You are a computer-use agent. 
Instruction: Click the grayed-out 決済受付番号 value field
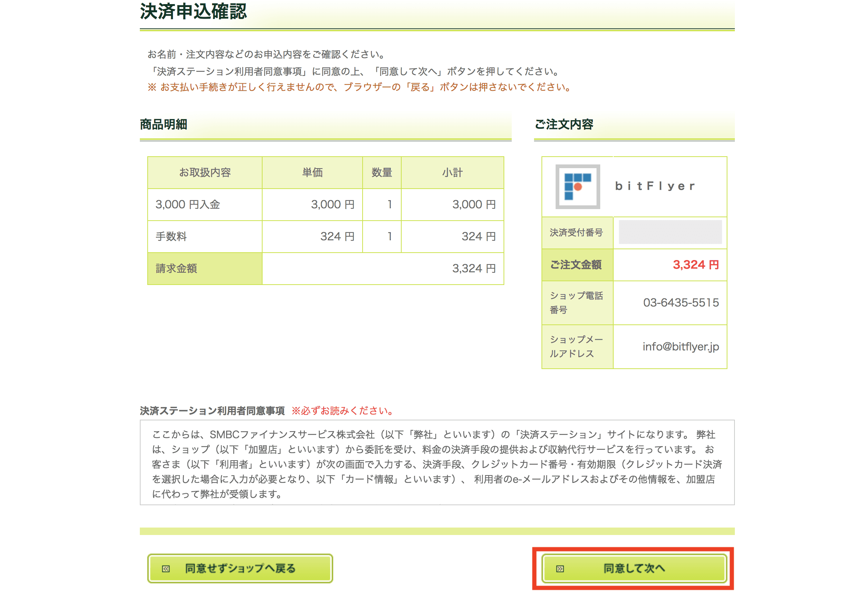[x=670, y=233]
